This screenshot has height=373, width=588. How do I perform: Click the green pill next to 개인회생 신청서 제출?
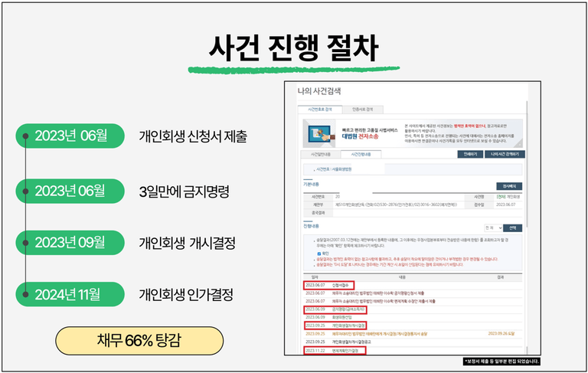(x=72, y=136)
